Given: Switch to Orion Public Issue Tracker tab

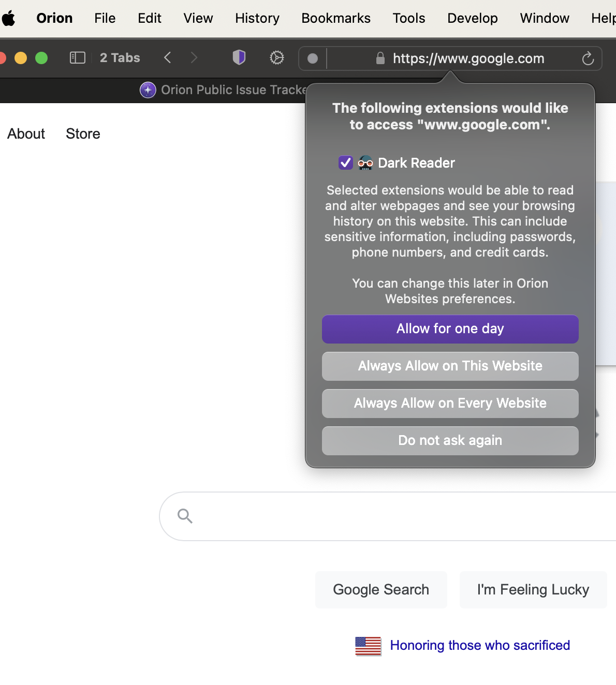Looking at the screenshot, I should pyautogui.click(x=228, y=90).
